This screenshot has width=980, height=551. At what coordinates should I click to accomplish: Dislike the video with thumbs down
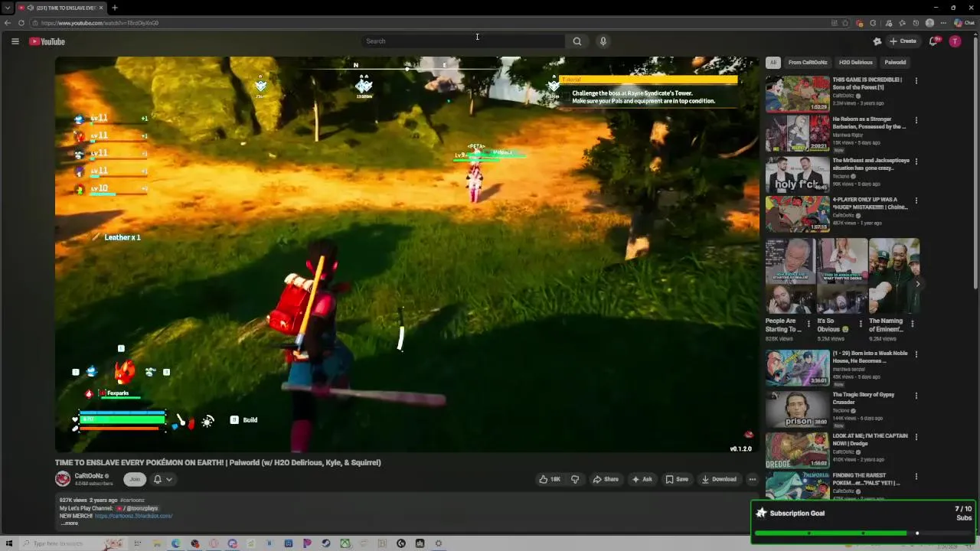pos(575,479)
